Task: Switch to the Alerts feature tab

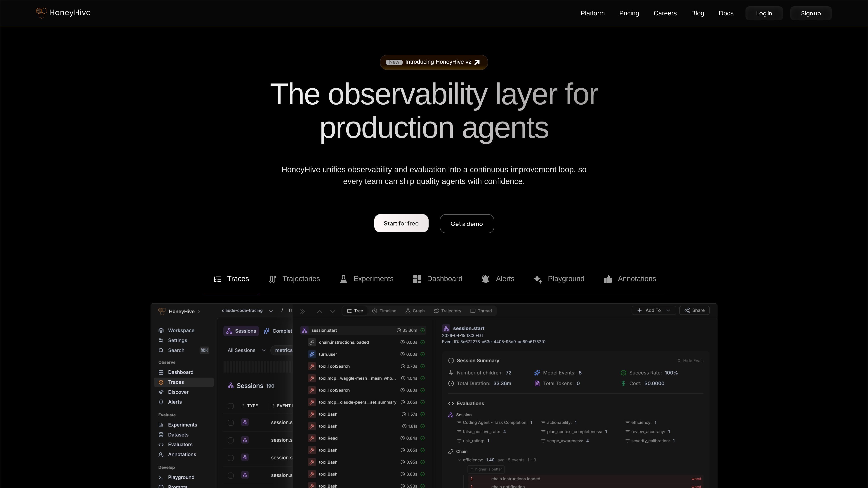Action: [x=498, y=279]
